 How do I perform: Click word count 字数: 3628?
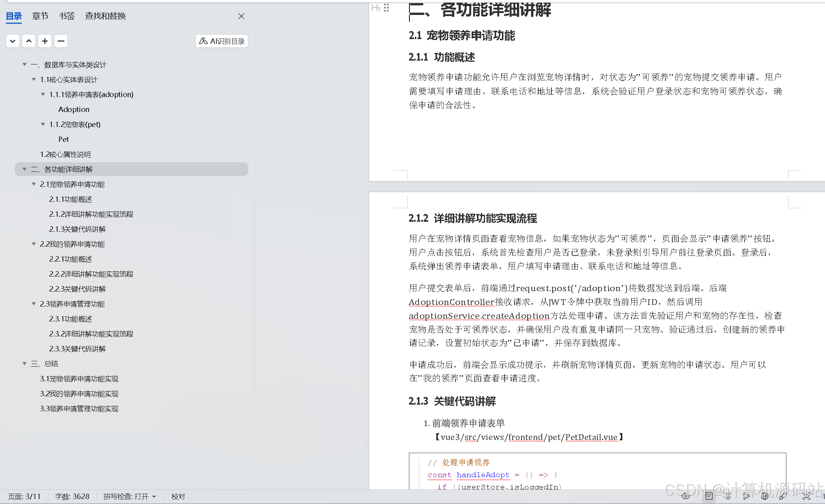pos(72,497)
